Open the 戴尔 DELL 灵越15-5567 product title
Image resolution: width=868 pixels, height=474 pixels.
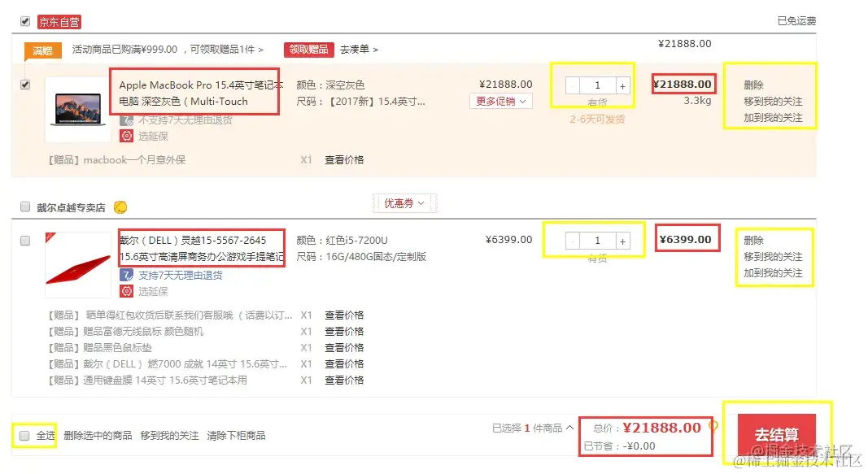pyautogui.click(x=202, y=248)
